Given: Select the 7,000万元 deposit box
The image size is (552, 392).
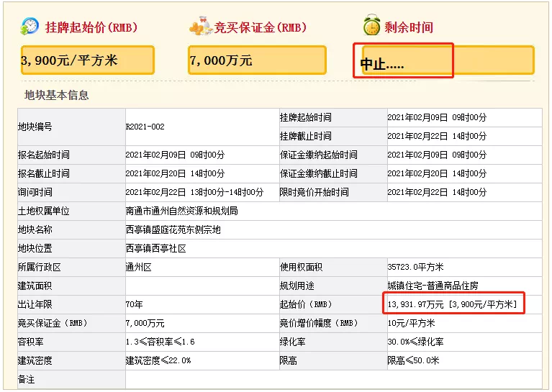Looking at the screenshot, I should coord(257,60).
